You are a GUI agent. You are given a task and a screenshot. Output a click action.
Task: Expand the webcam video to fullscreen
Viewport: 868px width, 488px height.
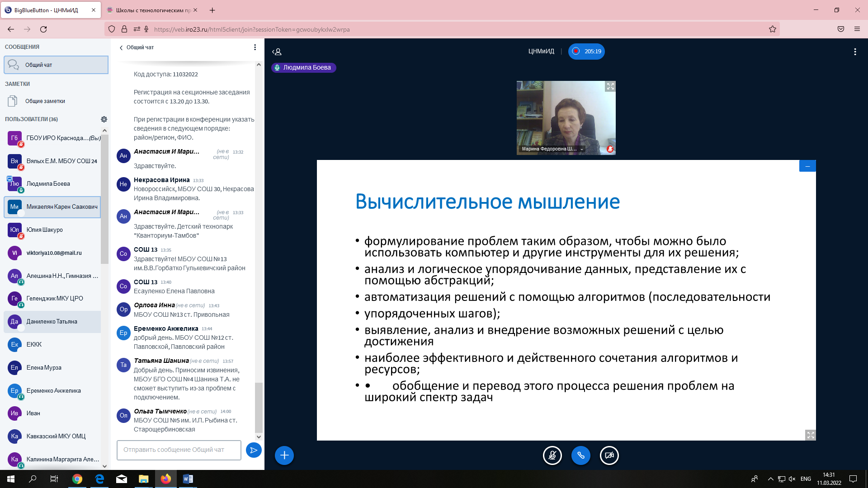pyautogui.click(x=610, y=86)
